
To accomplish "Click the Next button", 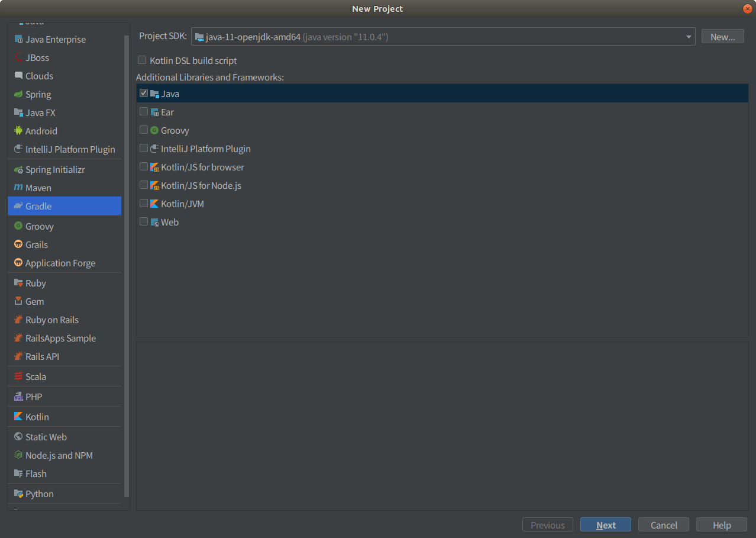I will tap(606, 525).
